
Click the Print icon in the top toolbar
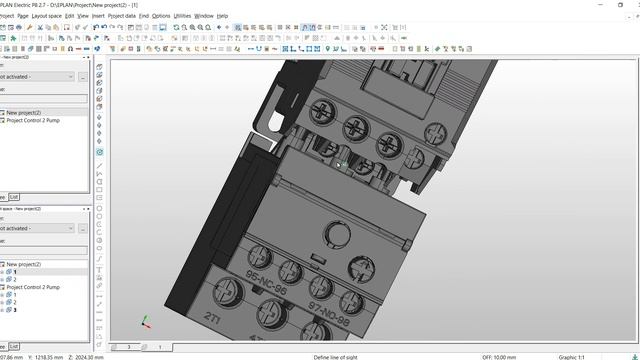click(19, 27)
